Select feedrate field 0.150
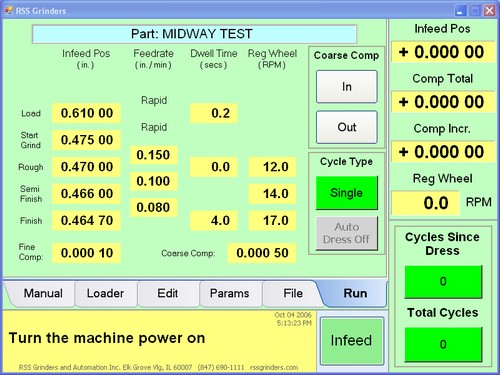The image size is (500, 375). click(x=153, y=155)
